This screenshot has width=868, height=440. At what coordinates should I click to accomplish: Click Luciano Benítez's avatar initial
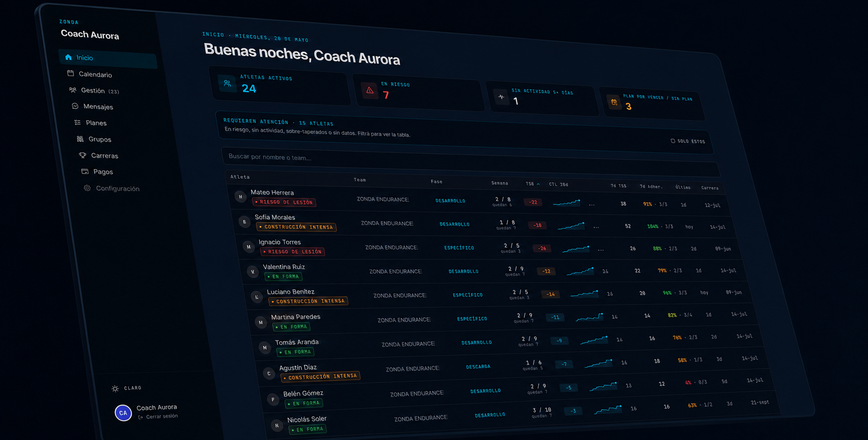[257, 297]
